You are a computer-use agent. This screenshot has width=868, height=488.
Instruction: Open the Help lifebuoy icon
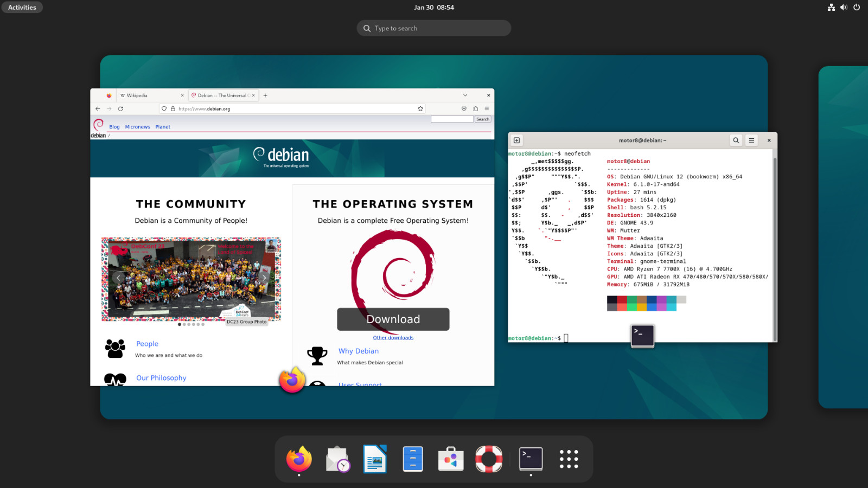coord(489,459)
